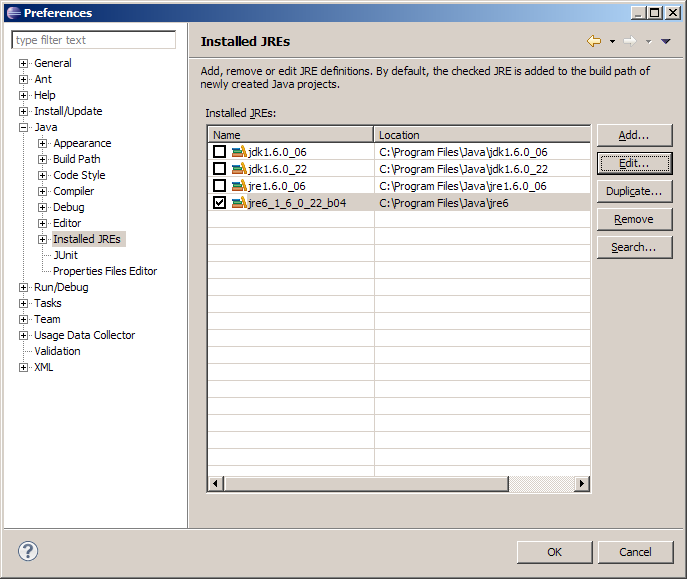The width and height of the screenshot is (687, 579).
Task: Select the jre1.6.0_06 name text
Action: pos(276,186)
